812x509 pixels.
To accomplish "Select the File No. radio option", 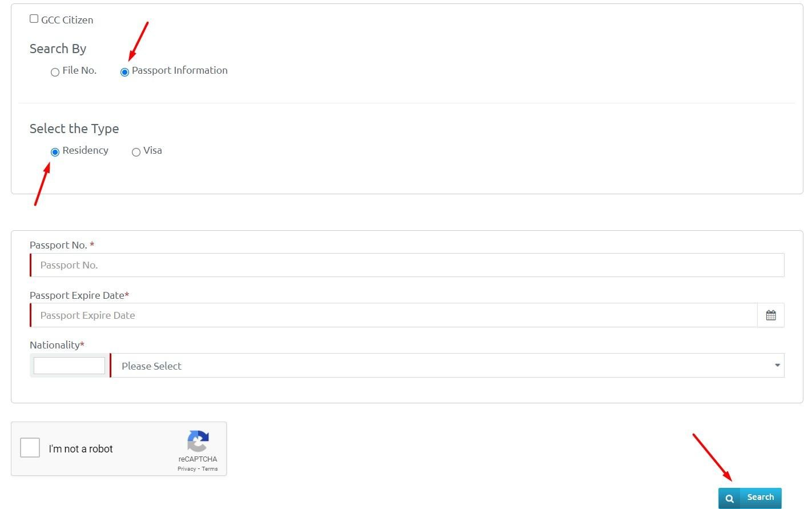I will pyautogui.click(x=55, y=72).
